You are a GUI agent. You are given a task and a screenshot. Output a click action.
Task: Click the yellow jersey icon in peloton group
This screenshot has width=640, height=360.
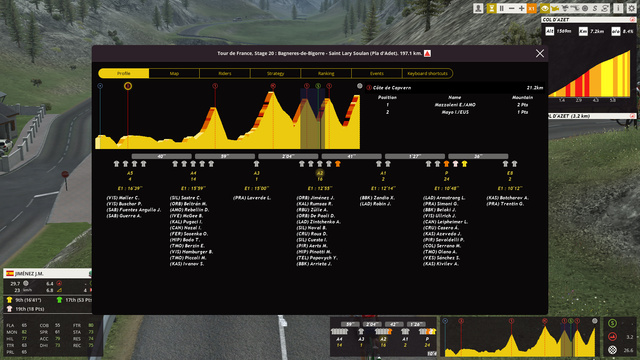pyautogui.click(x=464, y=164)
